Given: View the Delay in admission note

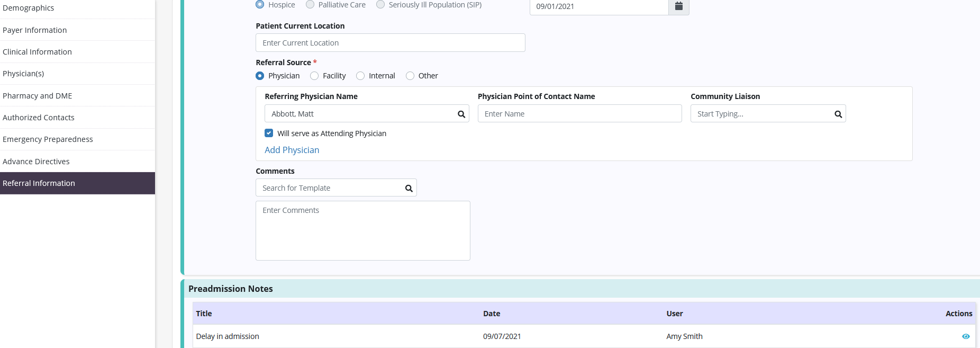Looking at the screenshot, I should pyautogui.click(x=965, y=336).
